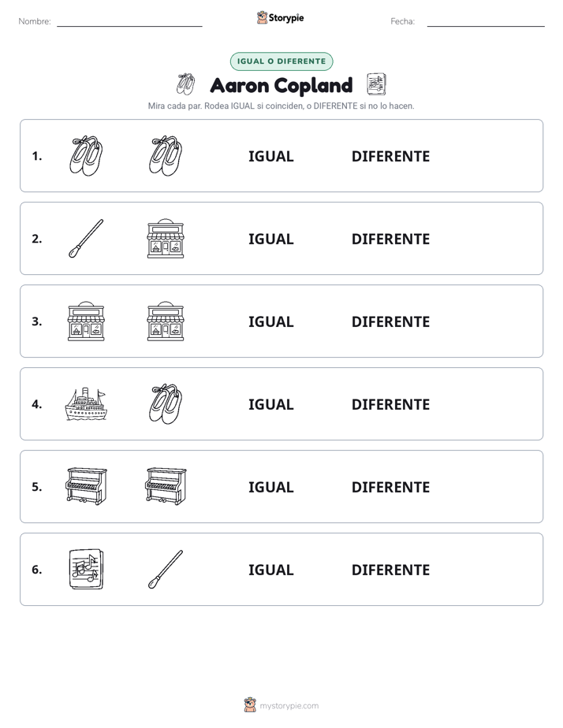Select IGUAL for pair 3

click(270, 321)
